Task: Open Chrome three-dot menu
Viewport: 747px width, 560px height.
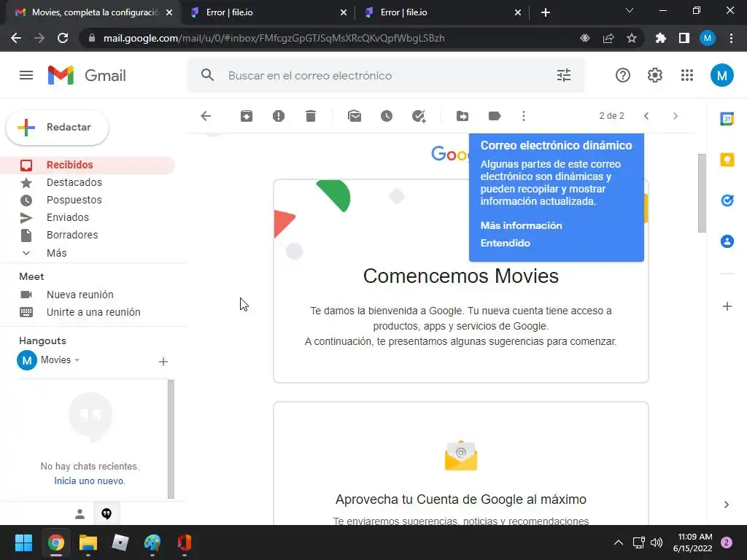Action: [x=731, y=38]
